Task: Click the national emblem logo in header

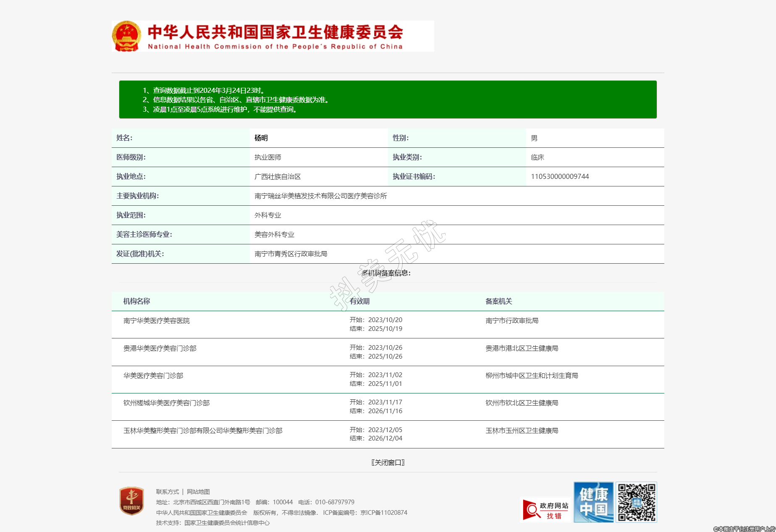Action: click(126, 36)
